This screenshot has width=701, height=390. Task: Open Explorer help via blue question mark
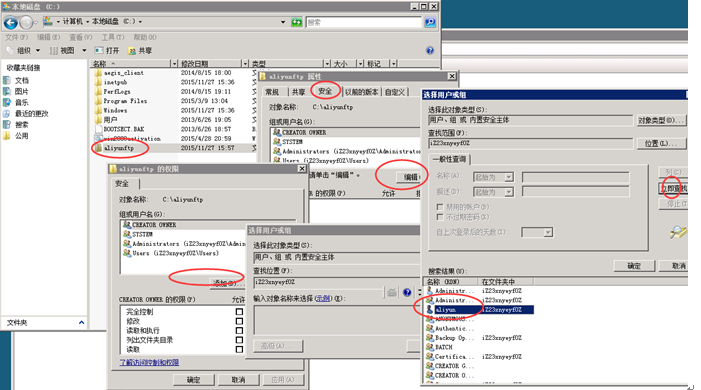pyautogui.click(x=430, y=51)
